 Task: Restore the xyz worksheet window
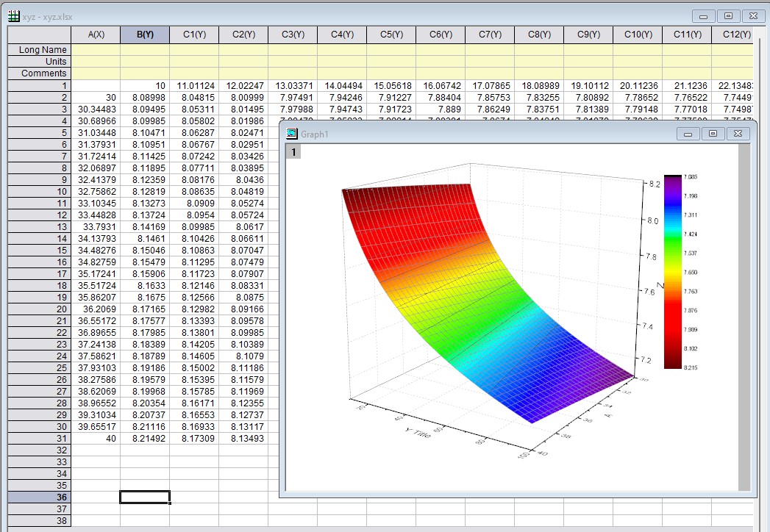point(727,15)
